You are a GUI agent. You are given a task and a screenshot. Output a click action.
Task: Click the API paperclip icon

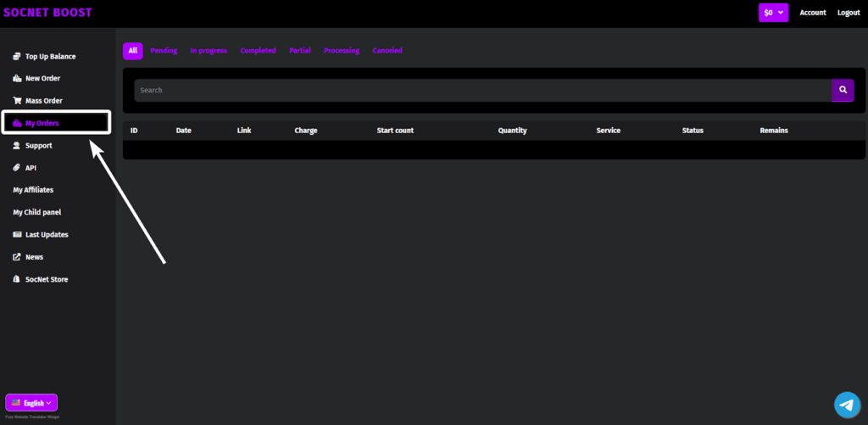tap(17, 168)
